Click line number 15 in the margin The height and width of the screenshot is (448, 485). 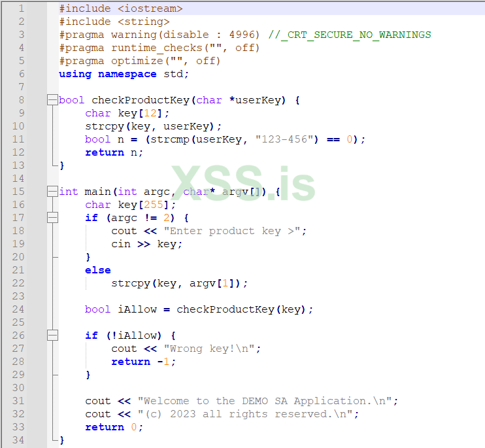pos(18,192)
